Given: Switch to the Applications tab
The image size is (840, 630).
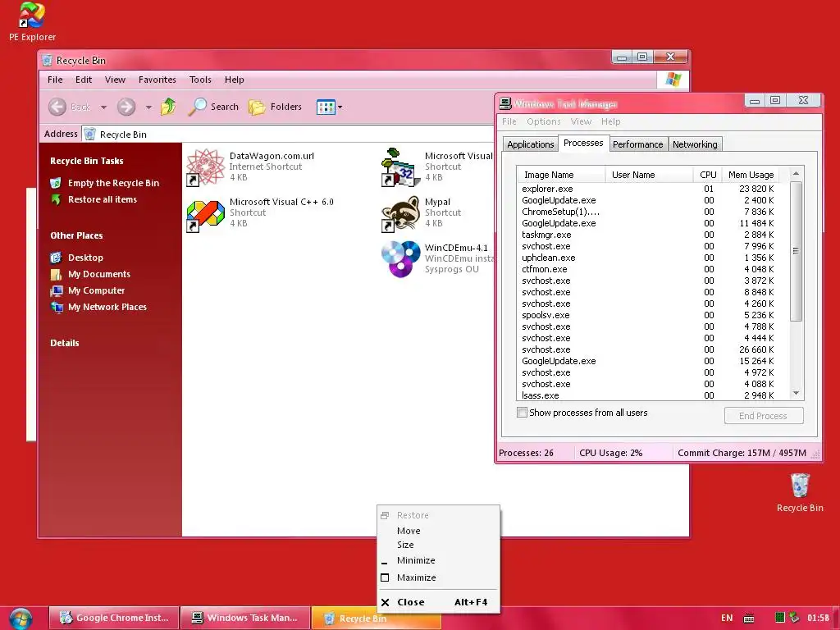Looking at the screenshot, I should (x=531, y=144).
